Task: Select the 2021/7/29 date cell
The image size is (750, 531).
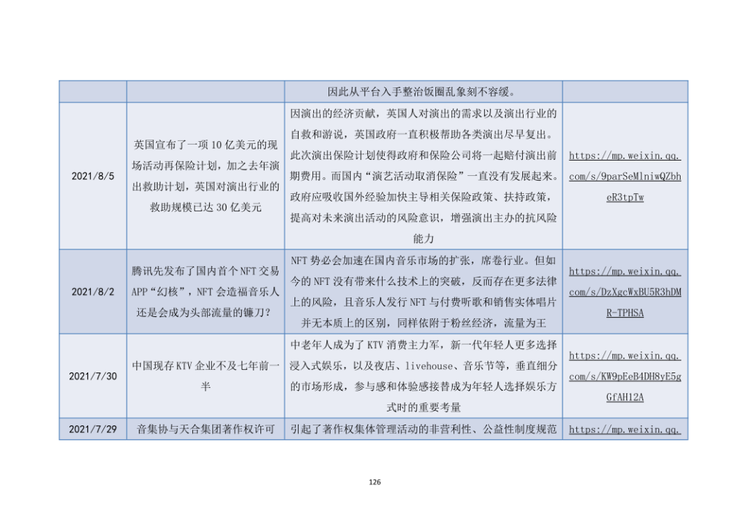Action: tap(93, 429)
